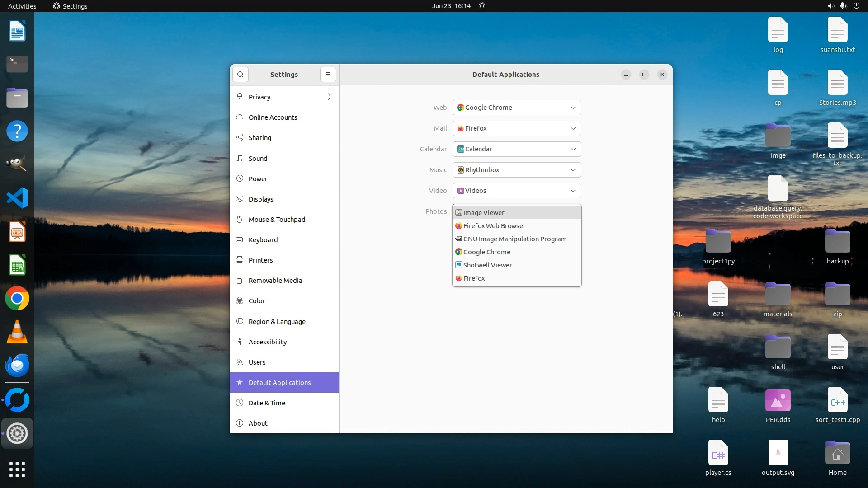The image size is (868, 488).
Task: Open the PER.dds desktop file
Action: pyautogui.click(x=778, y=401)
